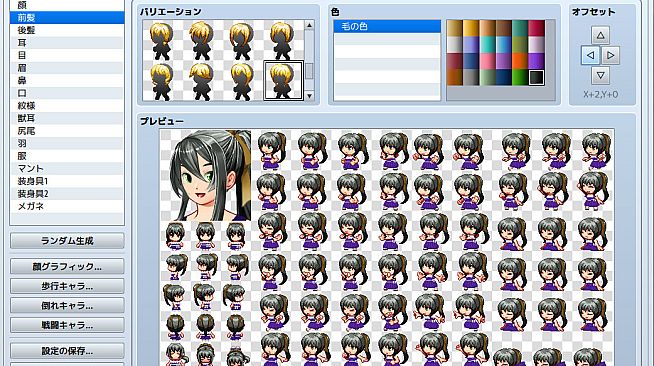Open the 眉 part category

point(67,68)
